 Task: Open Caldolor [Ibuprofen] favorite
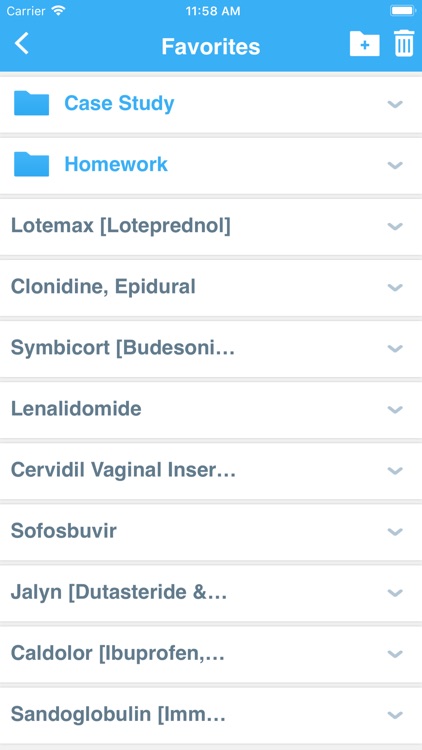point(211,653)
